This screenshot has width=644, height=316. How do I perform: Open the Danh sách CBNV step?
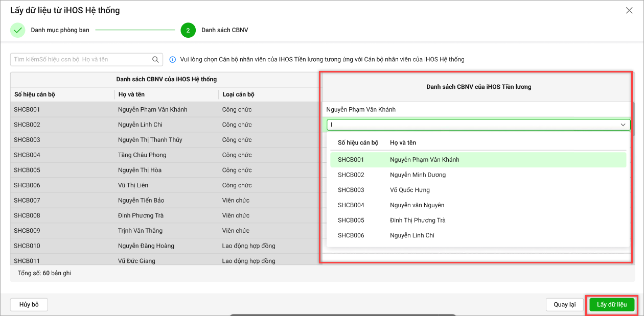click(x=224, y=30)
